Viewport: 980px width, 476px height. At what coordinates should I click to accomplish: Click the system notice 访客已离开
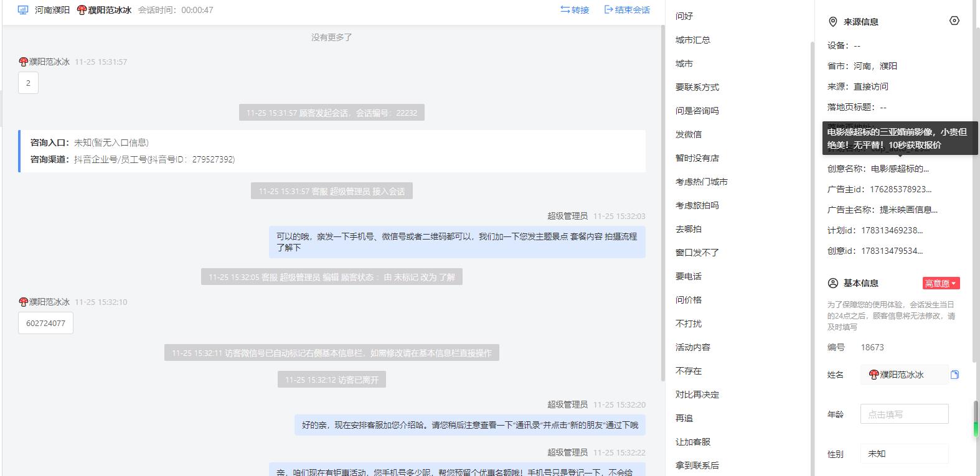(332, 380)
